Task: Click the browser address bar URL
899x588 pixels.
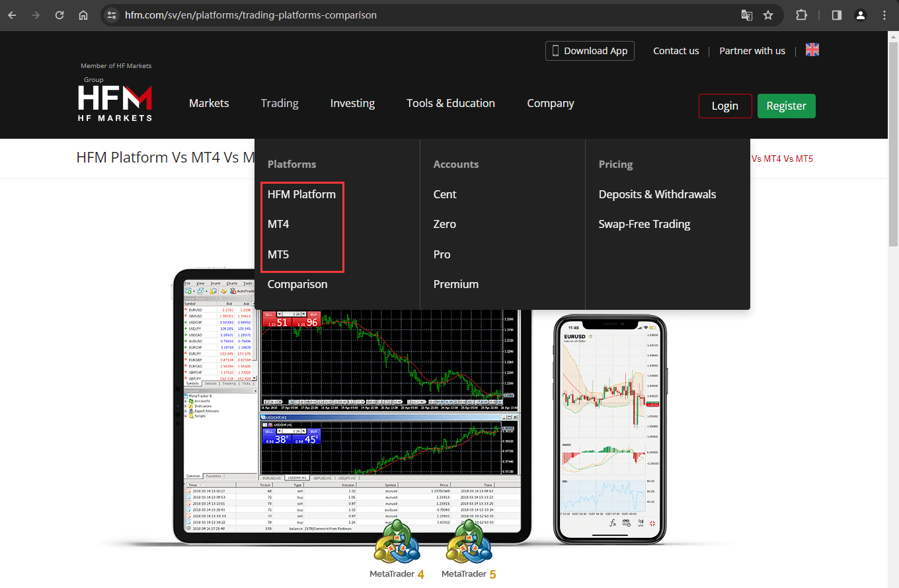Action: click(x=251, y=15)
